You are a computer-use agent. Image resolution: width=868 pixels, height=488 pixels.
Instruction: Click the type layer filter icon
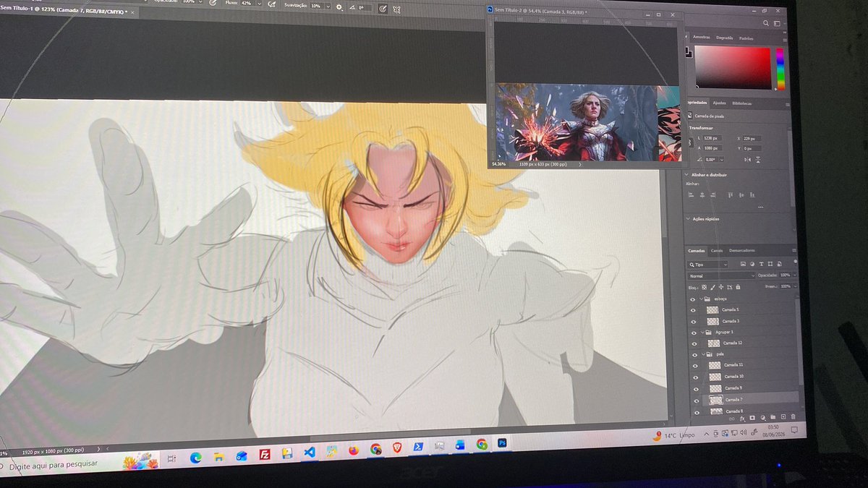coord(762,264)
